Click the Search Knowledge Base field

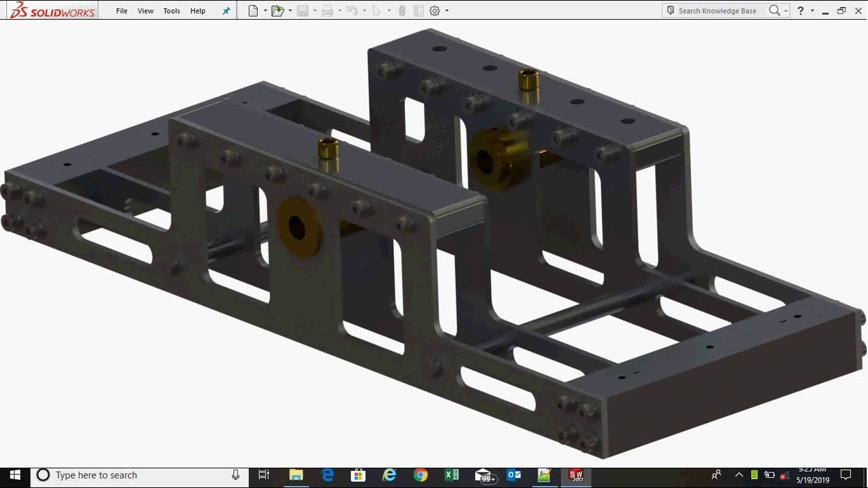(717, 11)
